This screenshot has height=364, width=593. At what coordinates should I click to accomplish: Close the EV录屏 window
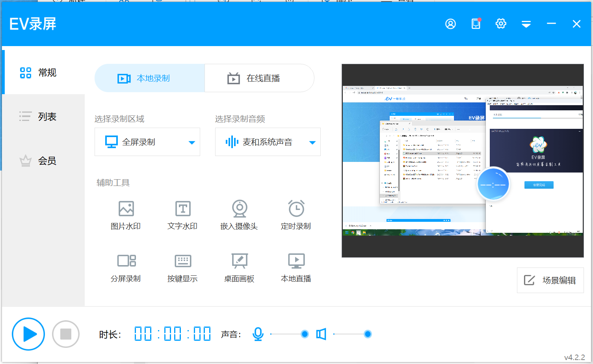[x=576, y=24]
